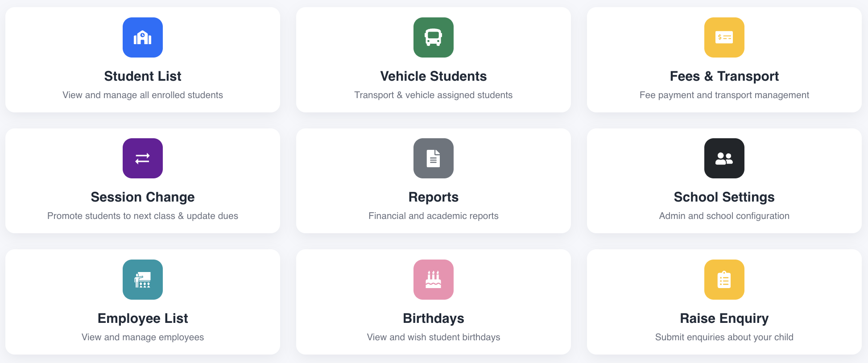Open the Student List building icon

coord(143,37)
